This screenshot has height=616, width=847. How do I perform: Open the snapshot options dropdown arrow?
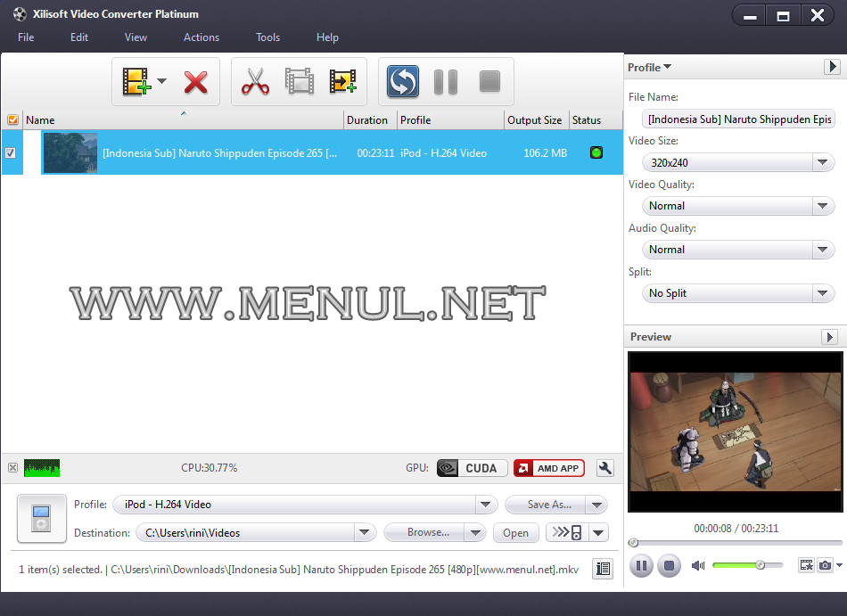coord(839,565)
